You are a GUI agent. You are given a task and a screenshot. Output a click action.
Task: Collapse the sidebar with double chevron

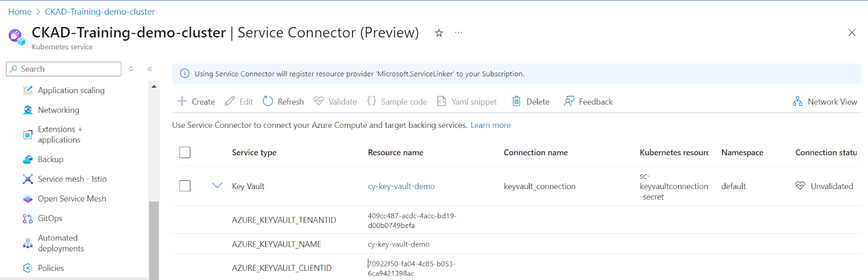pyautogui.click(x=150, y=69)
